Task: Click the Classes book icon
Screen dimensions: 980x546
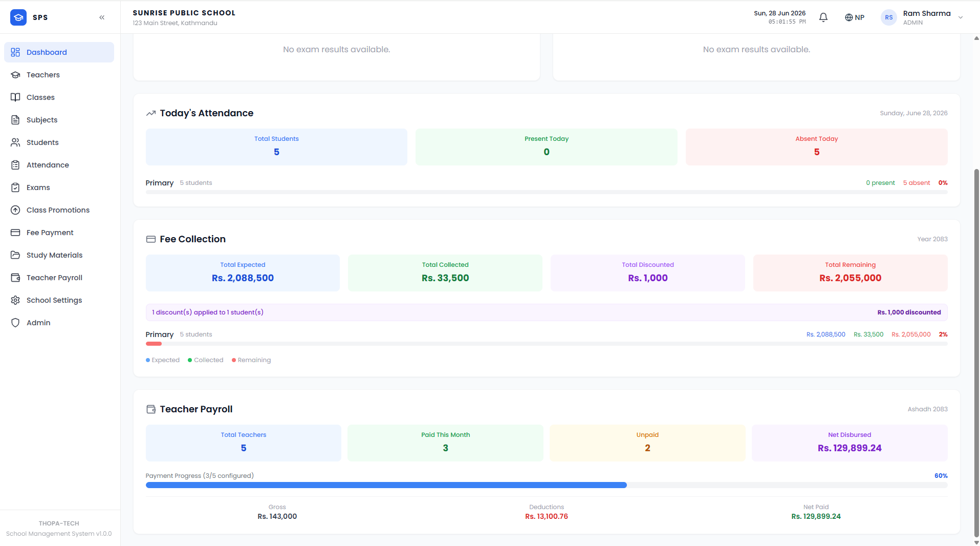Action: point(15,97)
